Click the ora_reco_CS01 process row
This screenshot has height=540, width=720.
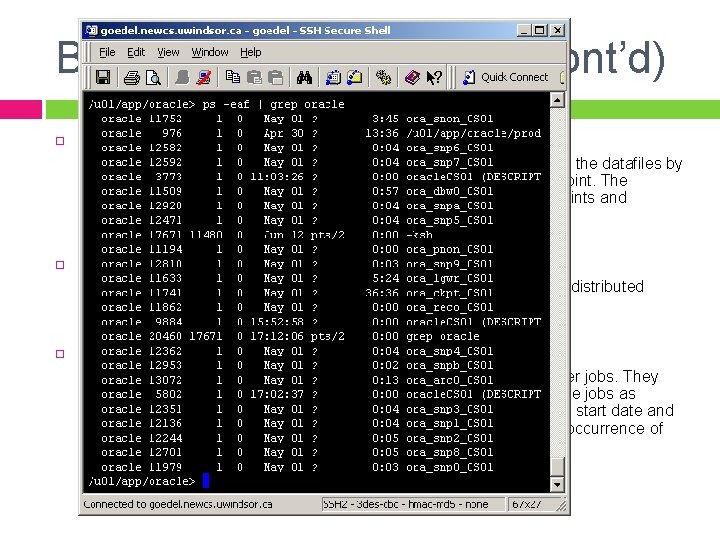(297, 307)
